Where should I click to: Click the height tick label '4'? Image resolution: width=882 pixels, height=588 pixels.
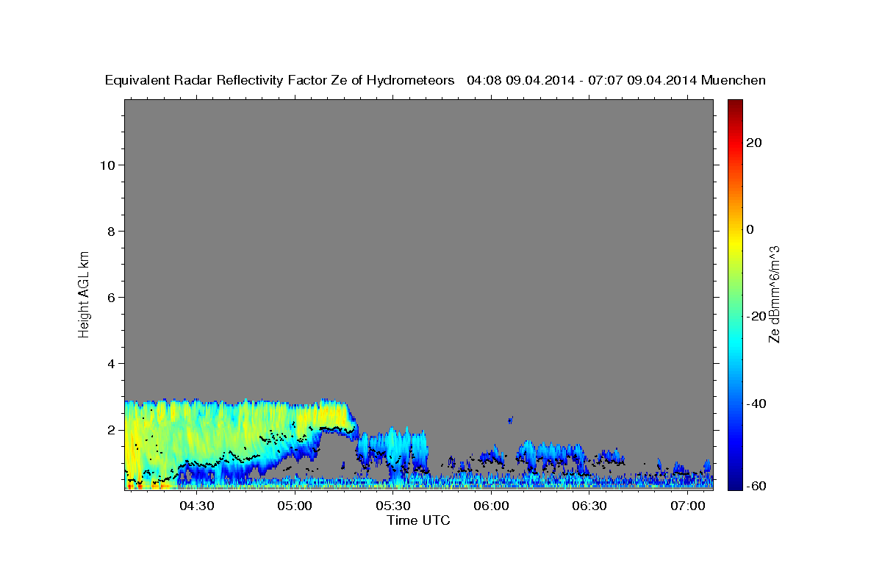(x=112, y=364)
